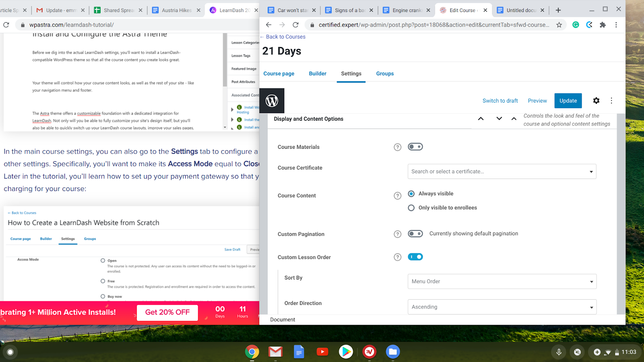Click the Get 20% OFF button
Image resolution: width=644 pixels, height=362 pixels.
point(167,313)
